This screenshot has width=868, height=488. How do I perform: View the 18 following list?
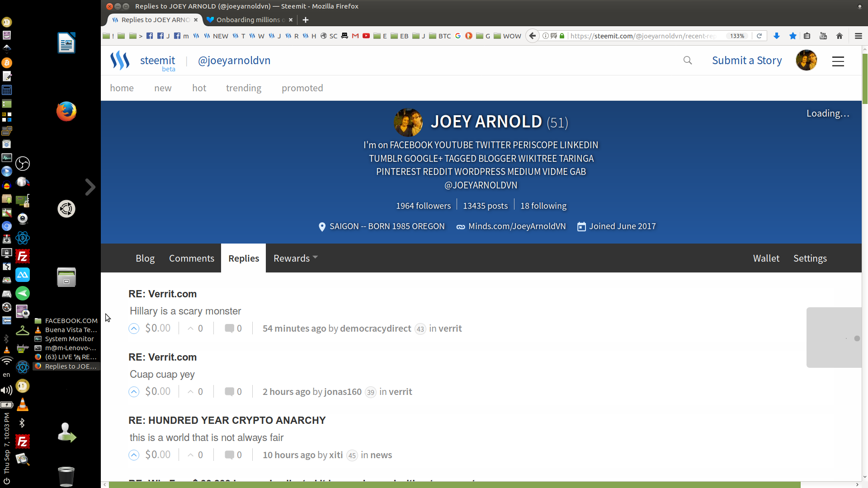pos(543,206)
